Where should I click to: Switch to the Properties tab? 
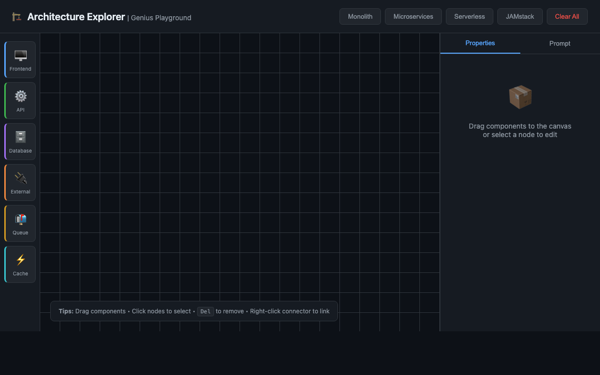[x=480, y=43]
